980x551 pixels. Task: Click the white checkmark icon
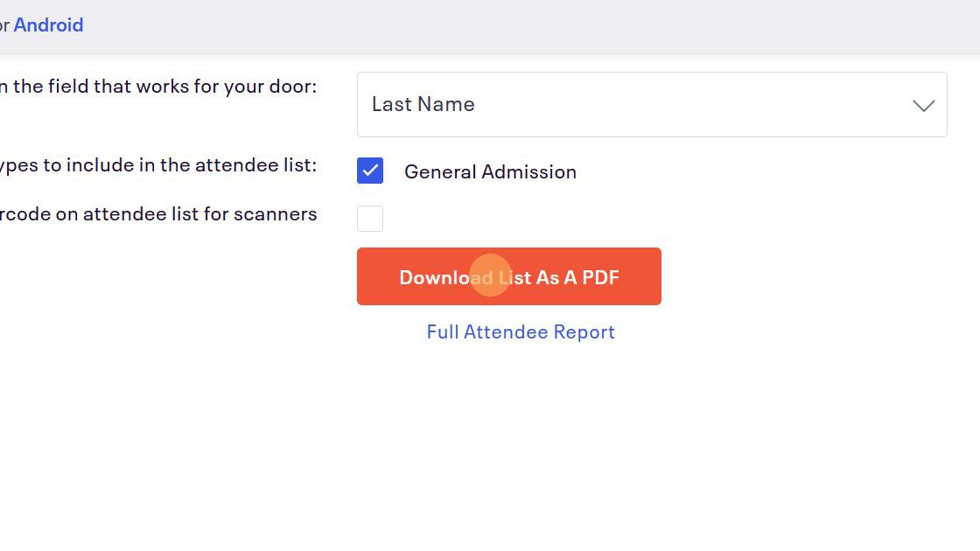pyautogui.click(x=370, y=171)
